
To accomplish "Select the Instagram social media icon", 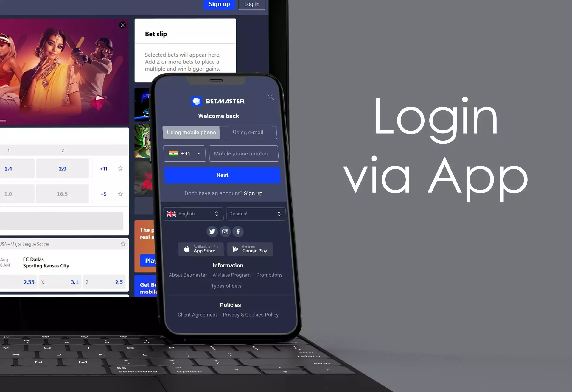I will point(225,231).
